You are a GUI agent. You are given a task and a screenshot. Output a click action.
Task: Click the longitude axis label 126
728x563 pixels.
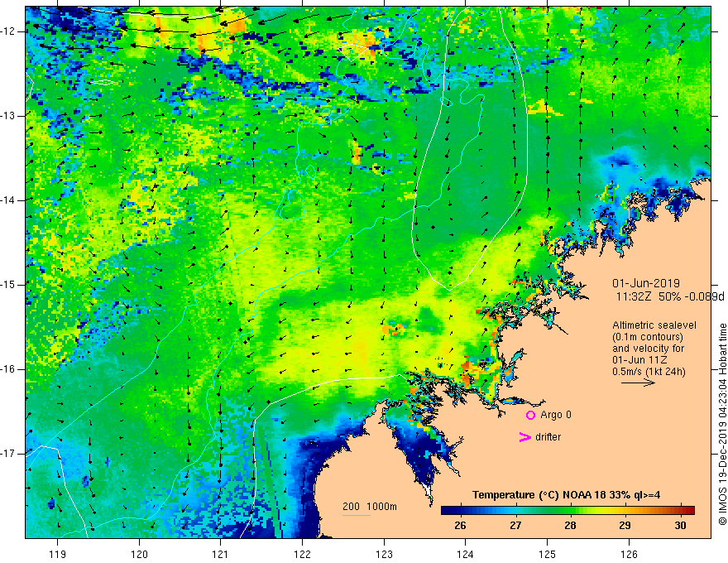[629, 554]
